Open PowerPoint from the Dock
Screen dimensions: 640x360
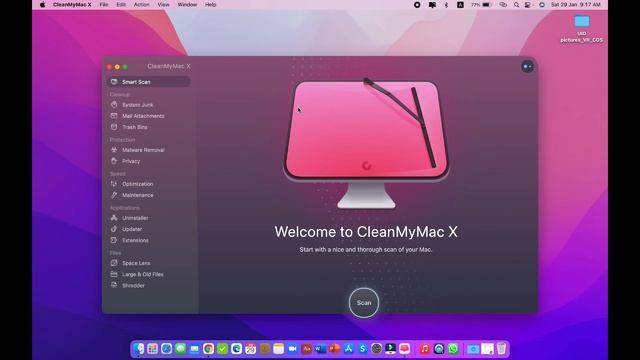334,349
